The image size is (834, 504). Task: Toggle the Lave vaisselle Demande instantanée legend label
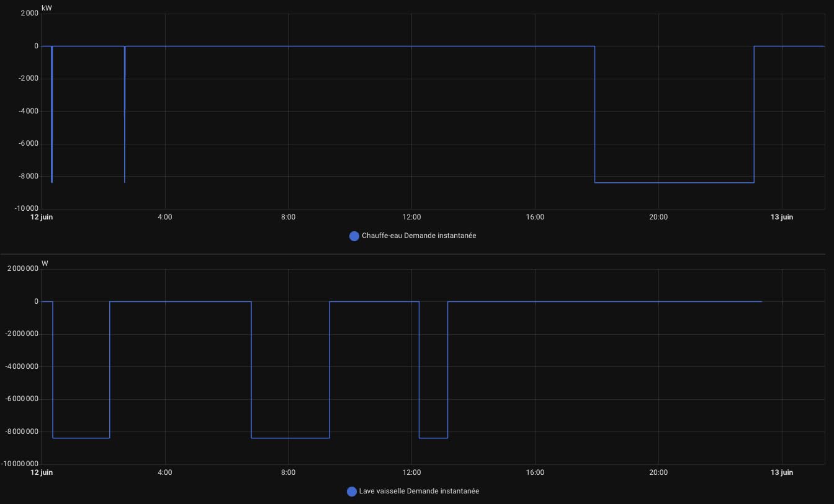pyautogui.click(x=419, y=491)
